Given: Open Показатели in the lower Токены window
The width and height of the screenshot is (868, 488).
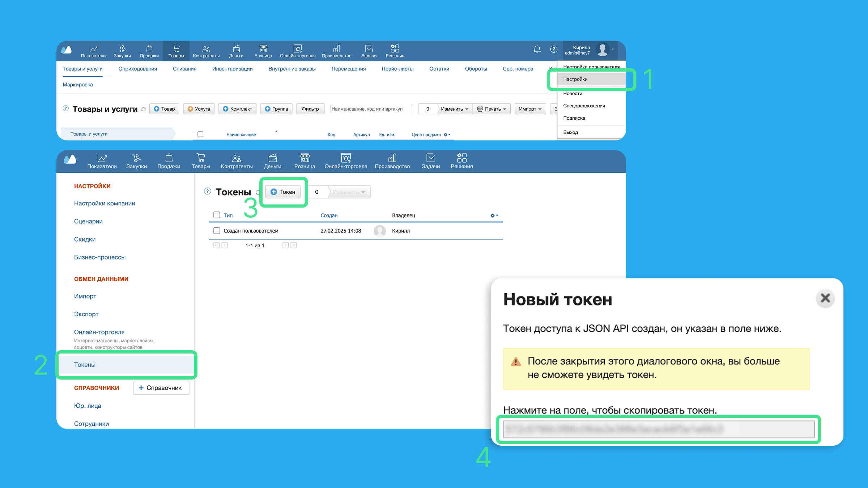Looking at the screenshot, I should pos(102,161).
